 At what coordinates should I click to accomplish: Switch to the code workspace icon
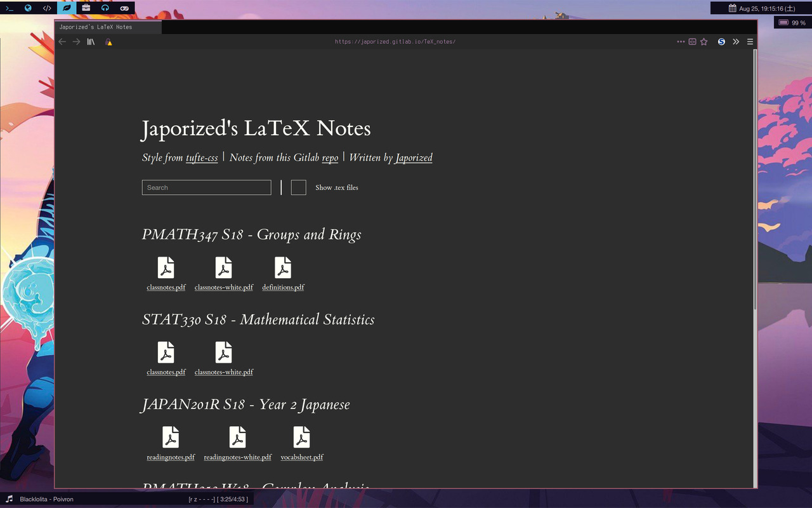(x=47, y=8)
